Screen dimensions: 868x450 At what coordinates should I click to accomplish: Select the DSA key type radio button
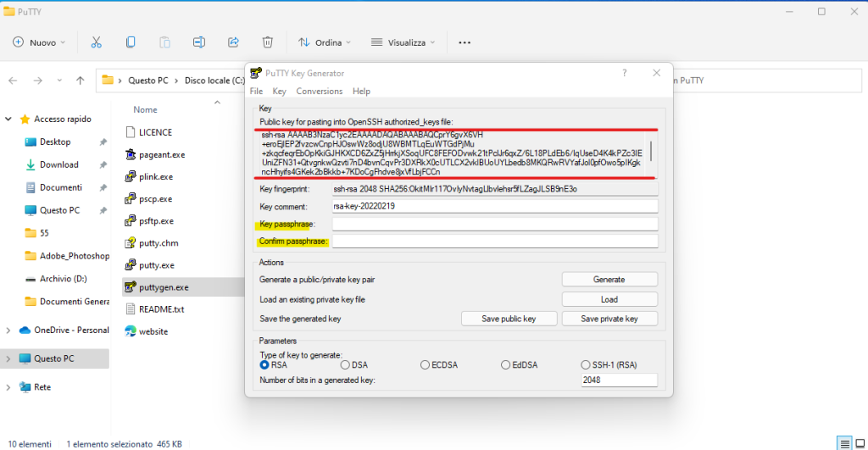(x=345, y=364)
